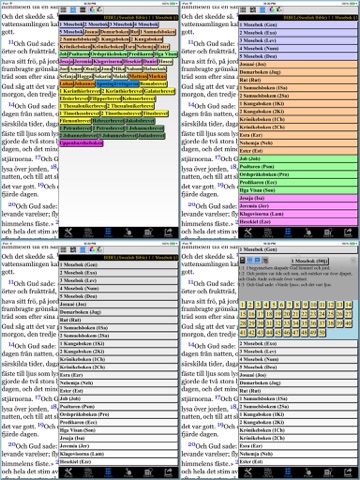Open wrench tools icon on gray list screen
Image resolution: width=360 pixels, height=480 pixels.
tap(68, 472)
